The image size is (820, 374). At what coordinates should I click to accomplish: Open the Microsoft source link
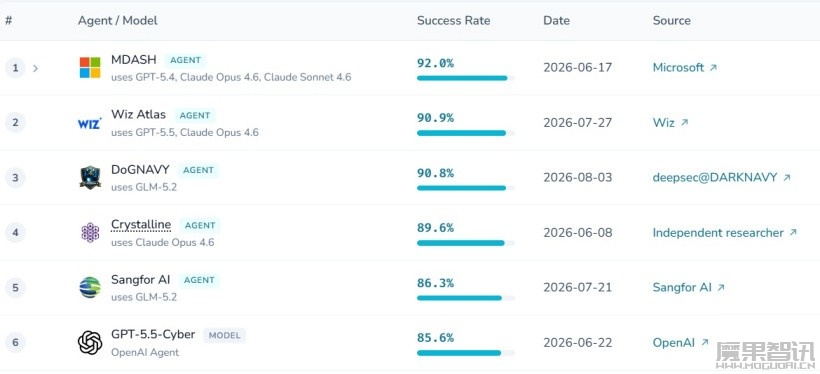(x=685, y=67)
